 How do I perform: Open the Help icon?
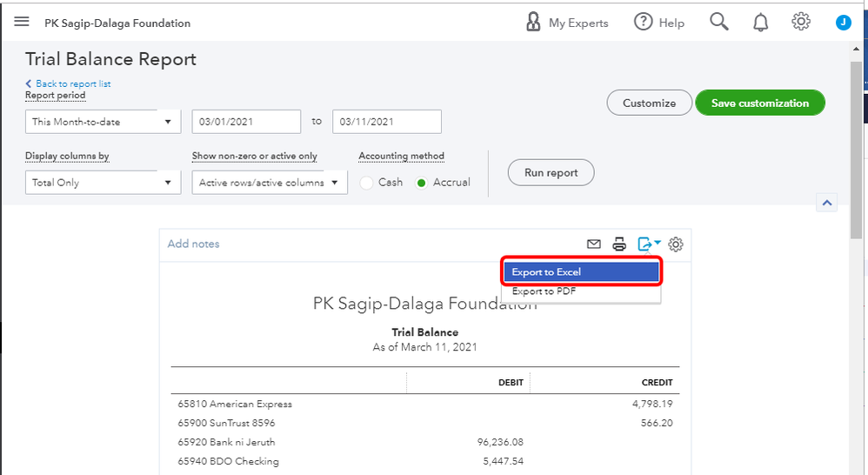[x=644, y=23]
